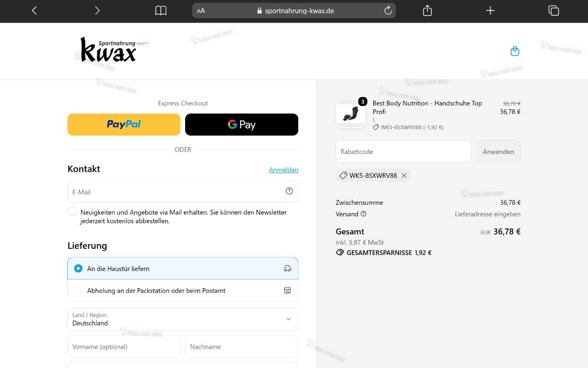
Task: Open the Safari bookmarks book icon
Action: point(161,10)
